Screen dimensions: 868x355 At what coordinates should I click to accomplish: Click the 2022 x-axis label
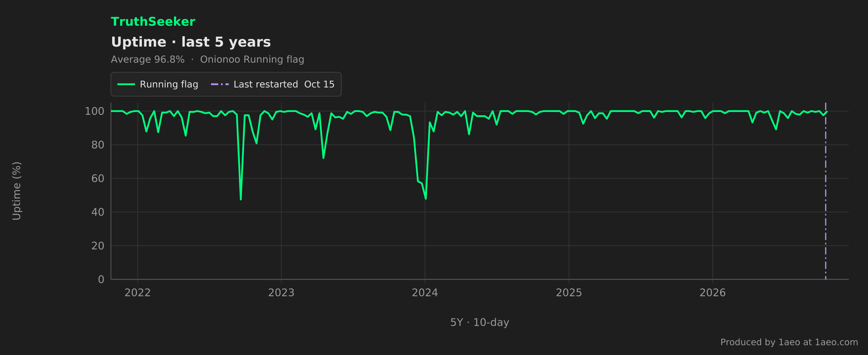(x=137, y=293)
